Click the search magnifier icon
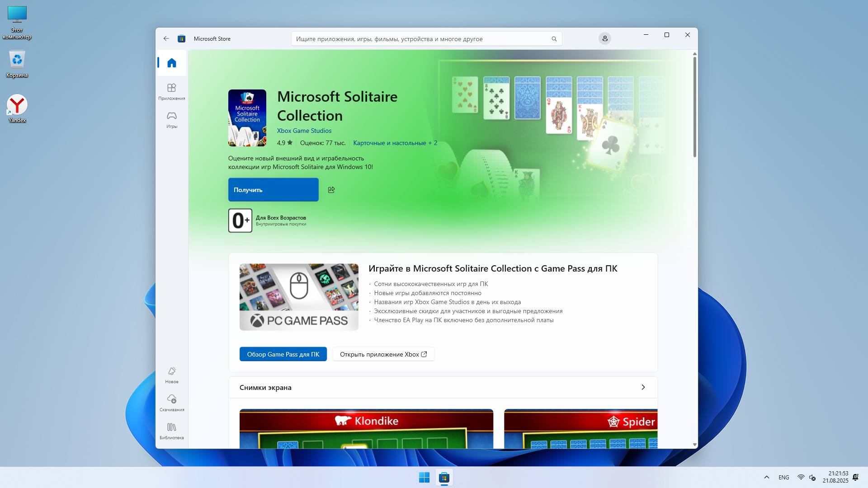 tap(554, 39)
